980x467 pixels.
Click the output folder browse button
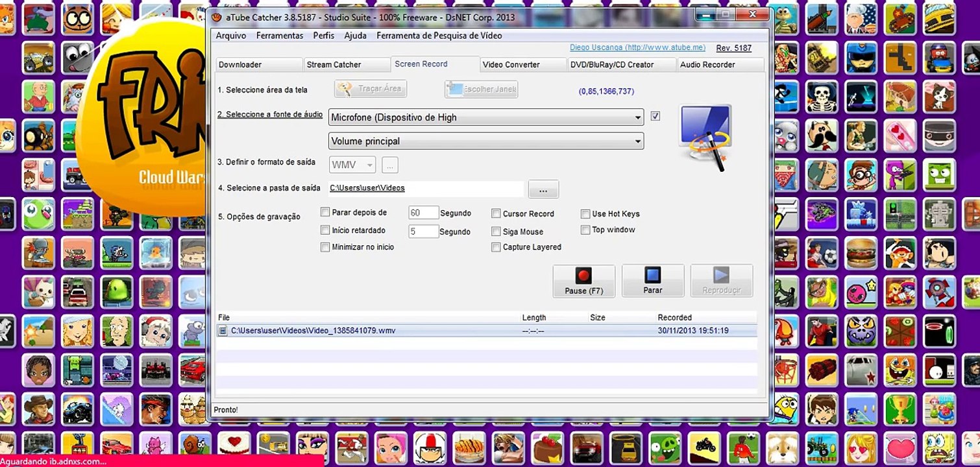point(543,189)
